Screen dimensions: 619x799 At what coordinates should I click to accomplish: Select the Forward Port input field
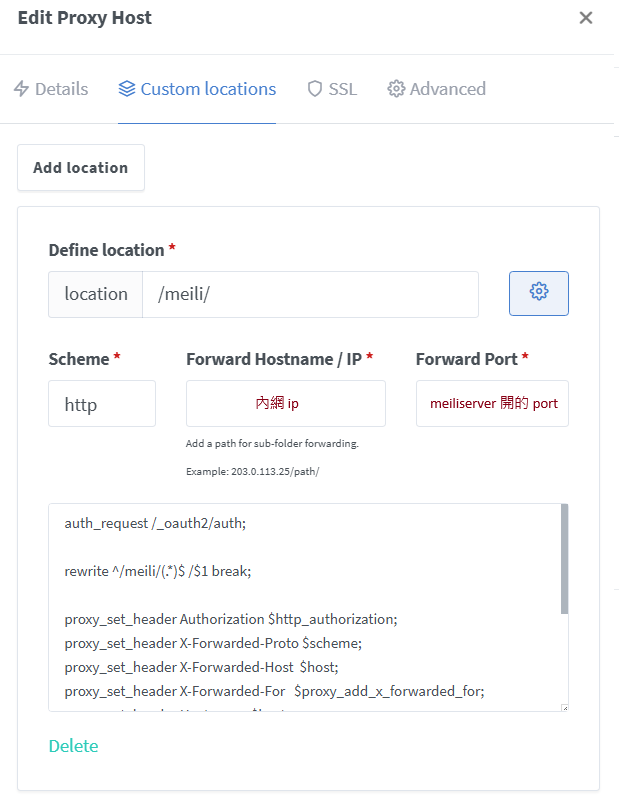(x=492, y=404)
